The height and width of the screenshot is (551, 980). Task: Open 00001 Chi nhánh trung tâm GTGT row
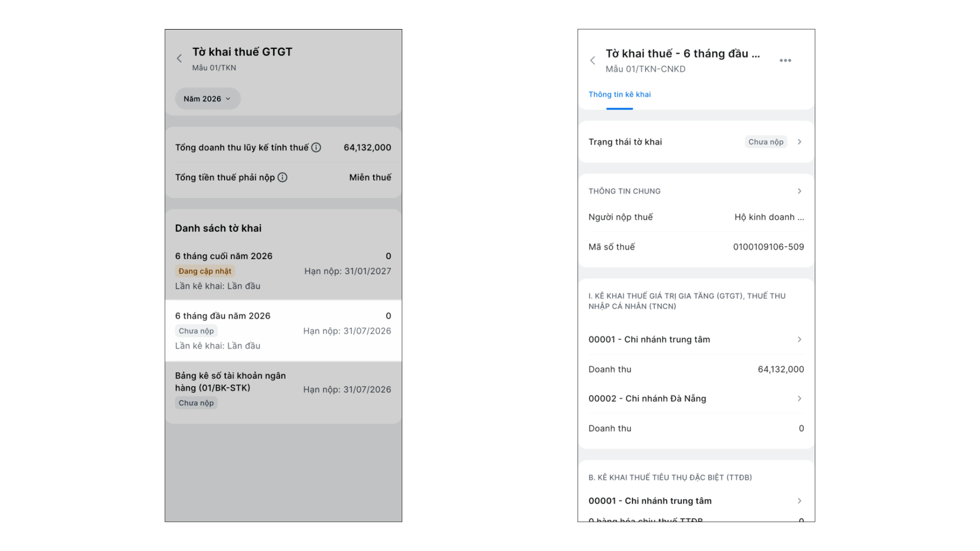click(696, 340)
